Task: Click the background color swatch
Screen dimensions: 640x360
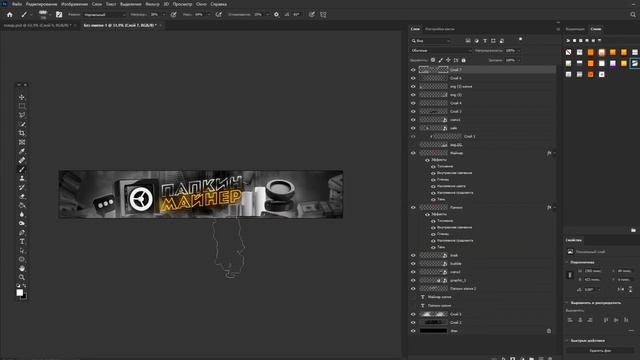Action: click(24, 297)
